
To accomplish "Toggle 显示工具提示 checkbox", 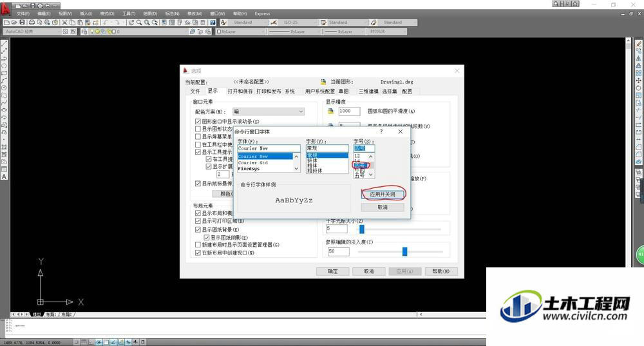I will tap(198, 152).
